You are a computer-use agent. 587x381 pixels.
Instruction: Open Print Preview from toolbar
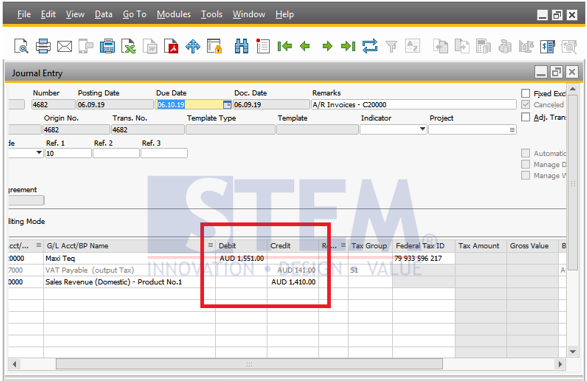pos(21,46)
